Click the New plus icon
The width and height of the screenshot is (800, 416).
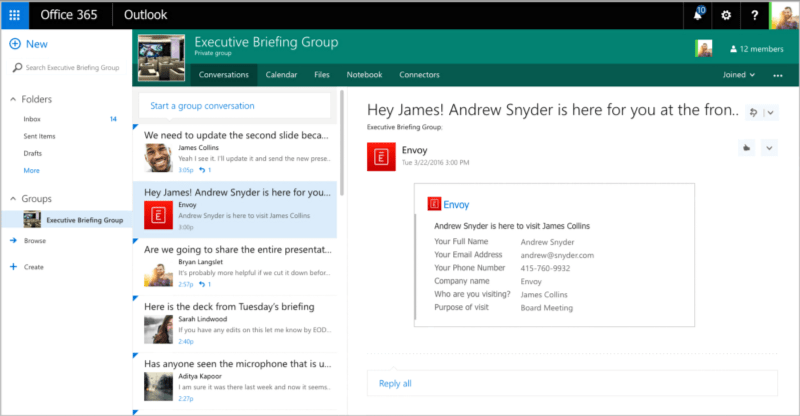[15, 44]
